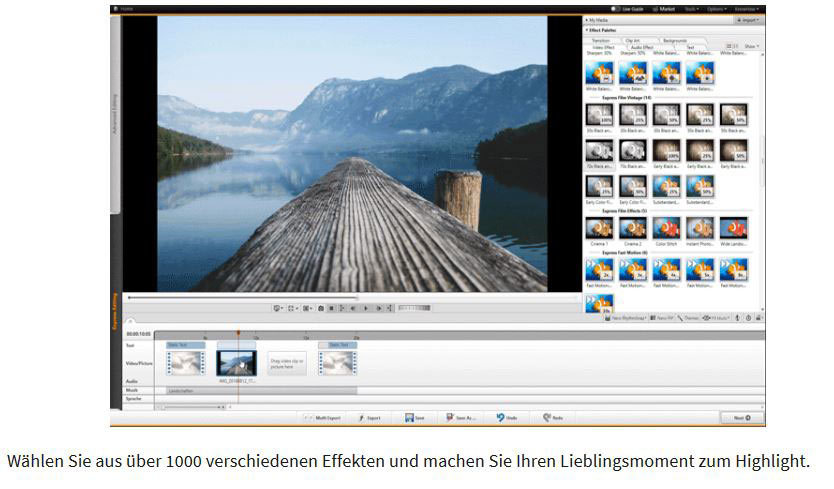Apply the Fast Motion 4x effect
The height and width of the screenshot is (489, 834).
point(666,270)
